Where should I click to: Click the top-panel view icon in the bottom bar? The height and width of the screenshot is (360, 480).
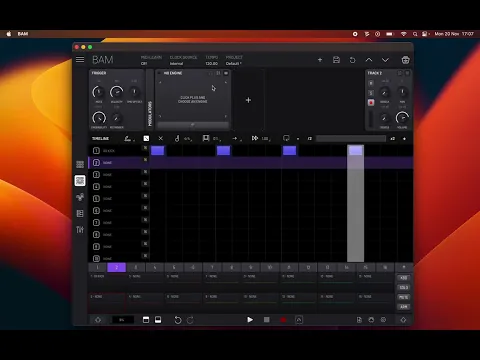146,320
